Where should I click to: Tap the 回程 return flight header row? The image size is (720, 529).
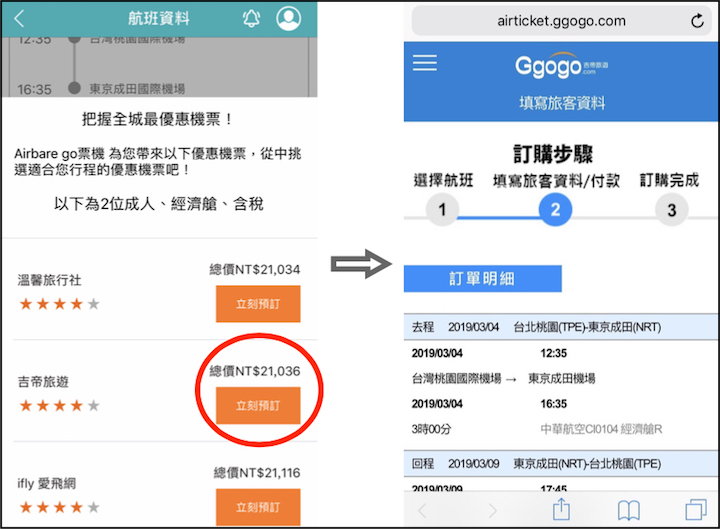(561, 463)
